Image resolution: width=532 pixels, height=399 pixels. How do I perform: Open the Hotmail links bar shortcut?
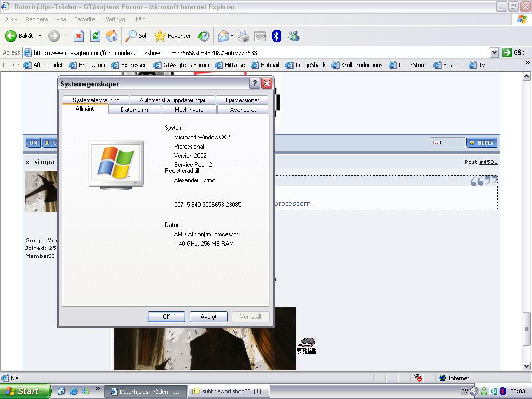pos(265,65)
